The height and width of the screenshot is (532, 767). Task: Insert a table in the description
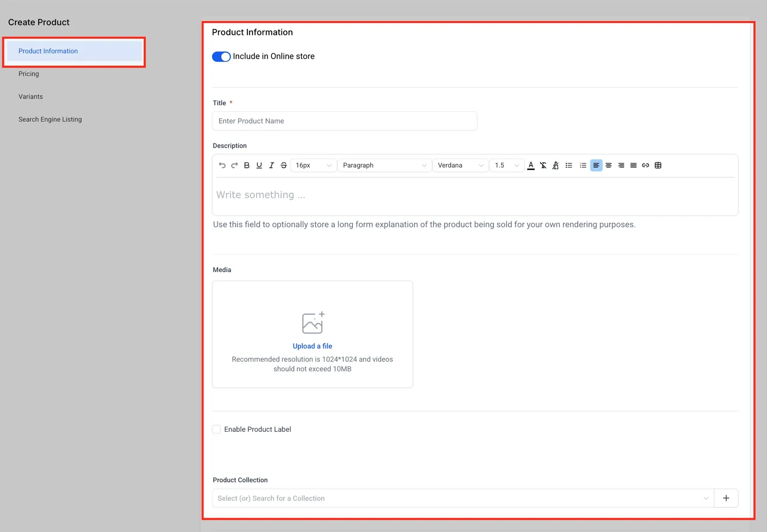click(658, 165)
